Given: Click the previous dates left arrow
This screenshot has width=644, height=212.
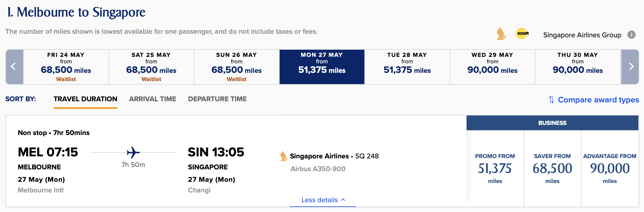Looking at the screenshot, I should coord(14,67).
